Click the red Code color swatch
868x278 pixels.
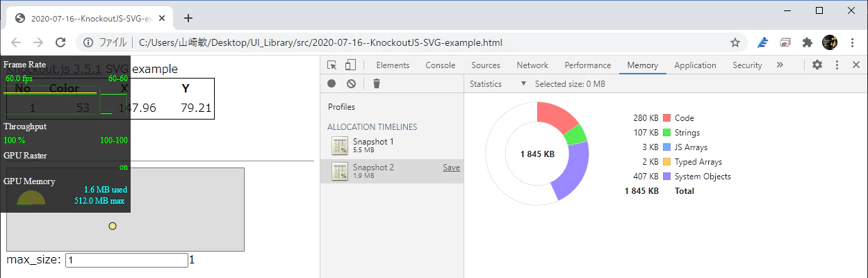[667, 118]
